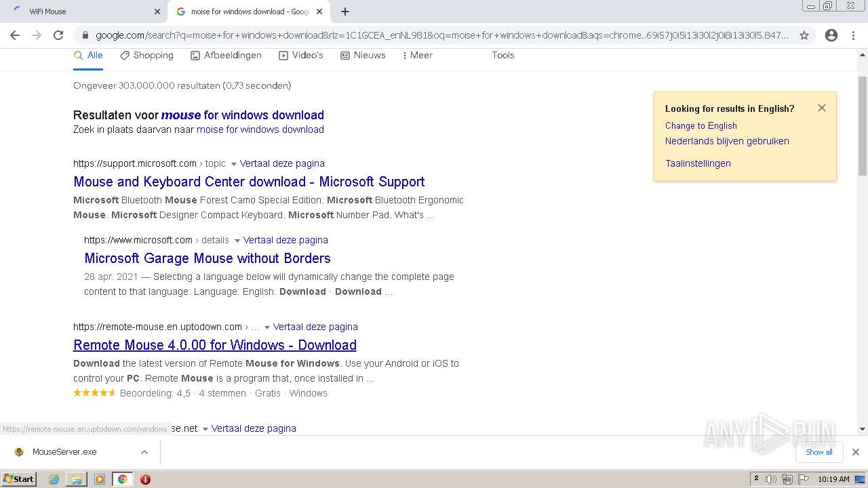Image resolution: width=868 pixels, height=488 pixels.
Task: Click the taskbar clock 10:19 AM
Action: tap(833, 479)
